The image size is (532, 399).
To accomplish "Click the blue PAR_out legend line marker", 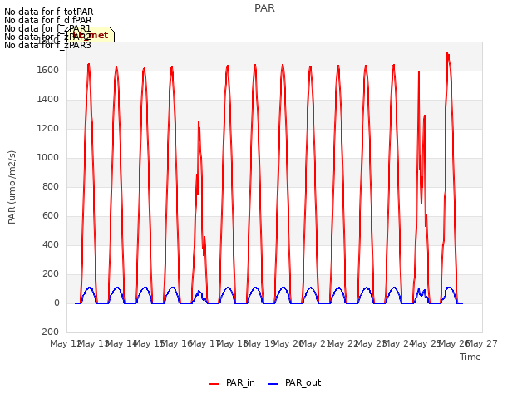I will point(273,384).
